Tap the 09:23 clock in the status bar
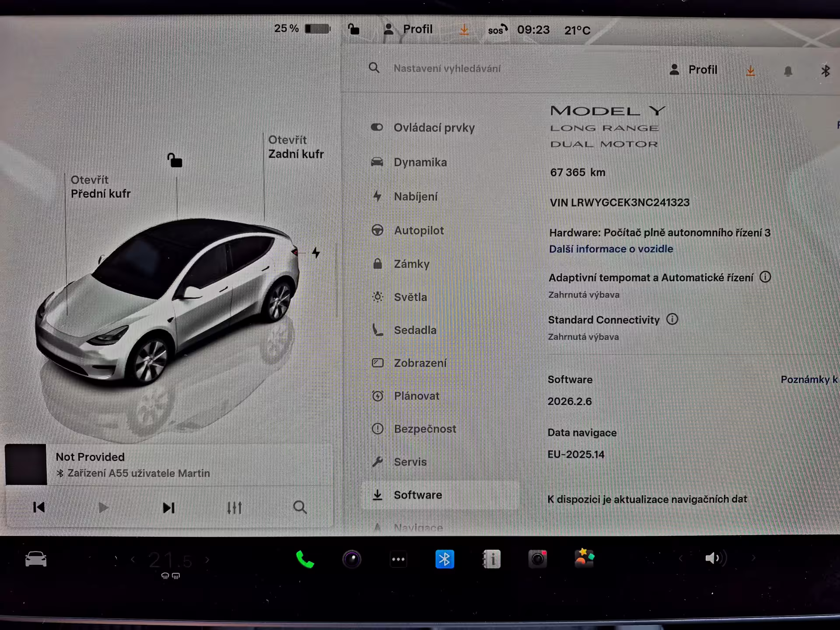 point(533,30)
